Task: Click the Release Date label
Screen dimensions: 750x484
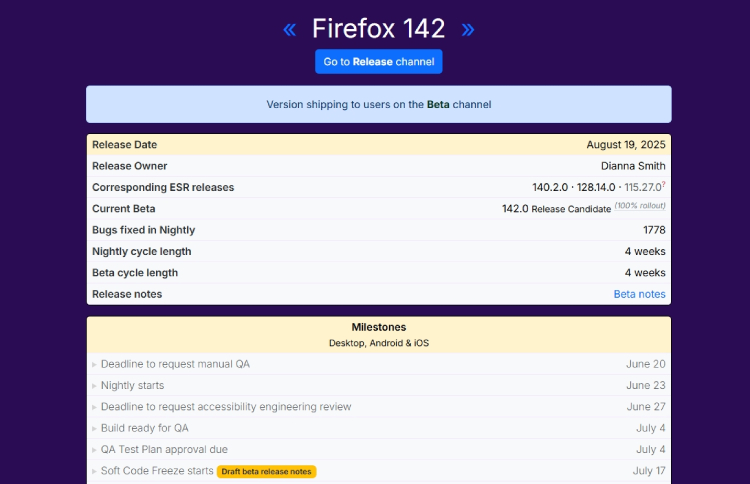Action: point(124,144)
